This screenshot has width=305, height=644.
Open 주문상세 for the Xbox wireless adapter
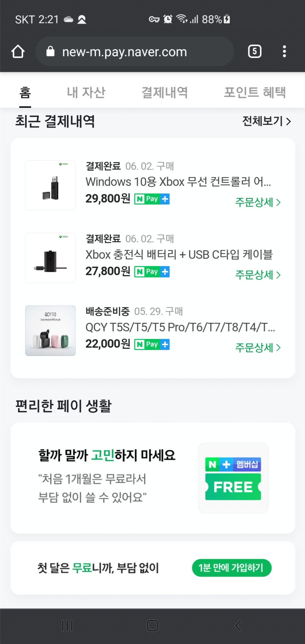pos(258,202)
